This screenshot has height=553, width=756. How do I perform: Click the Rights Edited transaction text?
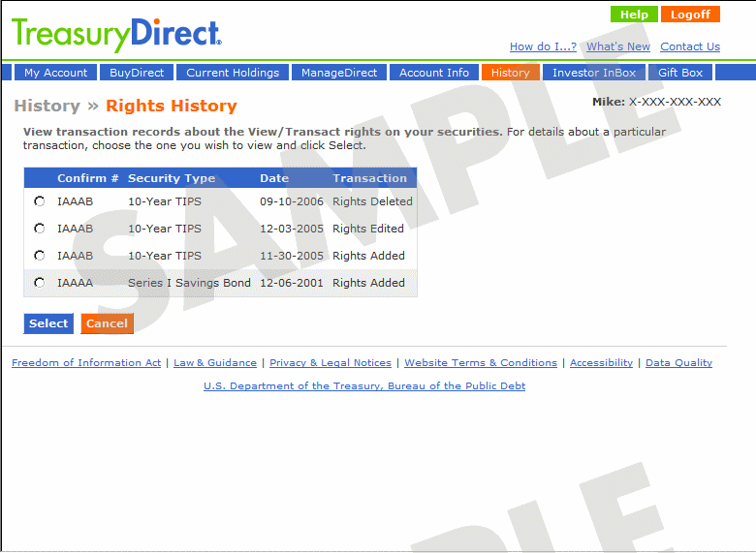click(368, 229)
